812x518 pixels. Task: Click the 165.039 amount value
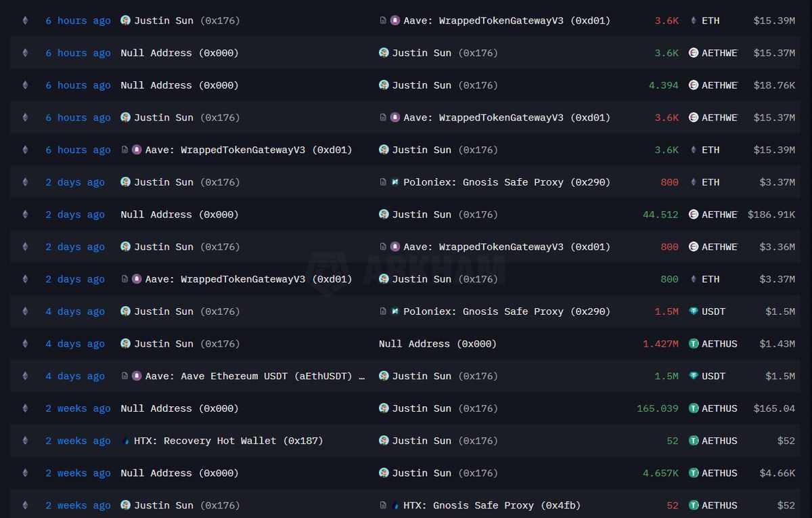[657, 408]
